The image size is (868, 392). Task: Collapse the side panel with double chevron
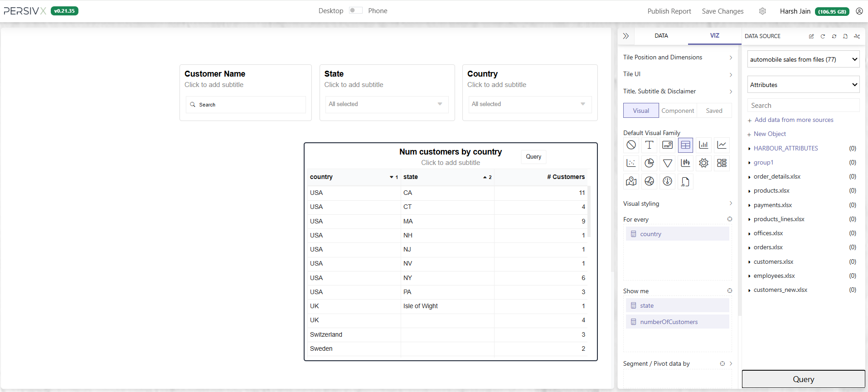tap(626, 36)
